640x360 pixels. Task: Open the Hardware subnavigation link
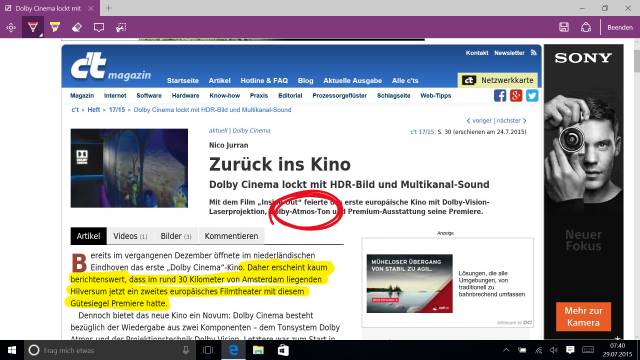[185, 96]
